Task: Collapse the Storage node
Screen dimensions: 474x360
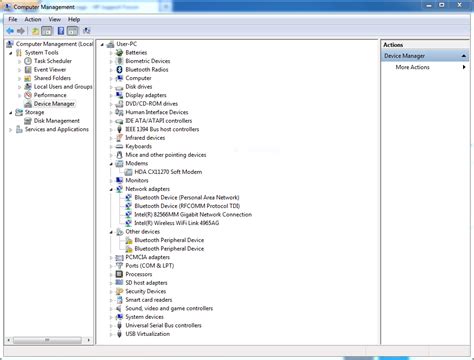Action: 11,113
